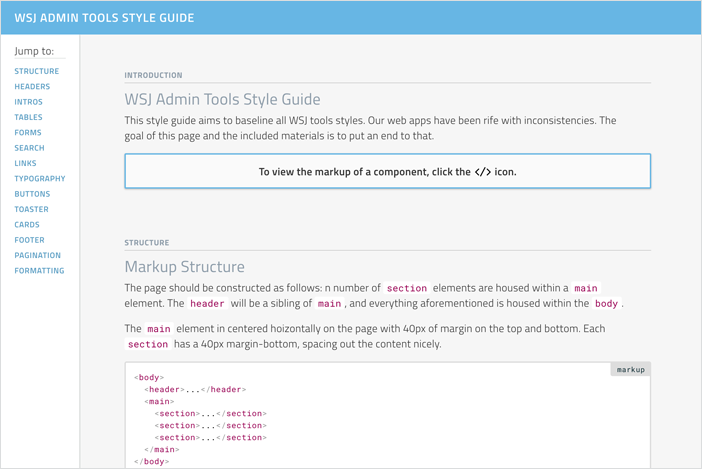Click the Search sidebar link
Screen dimensions: 702x469
coord(29,148)
